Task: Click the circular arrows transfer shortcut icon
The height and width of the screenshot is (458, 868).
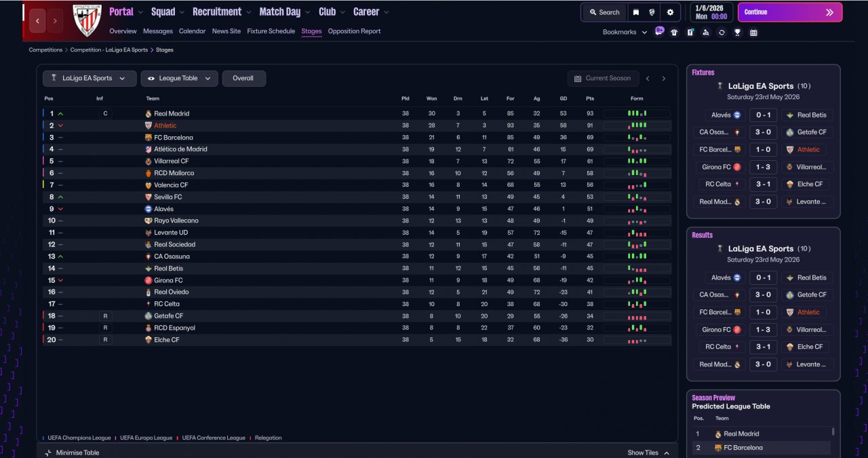Action: pyautogui.click(x=722, y=32)
